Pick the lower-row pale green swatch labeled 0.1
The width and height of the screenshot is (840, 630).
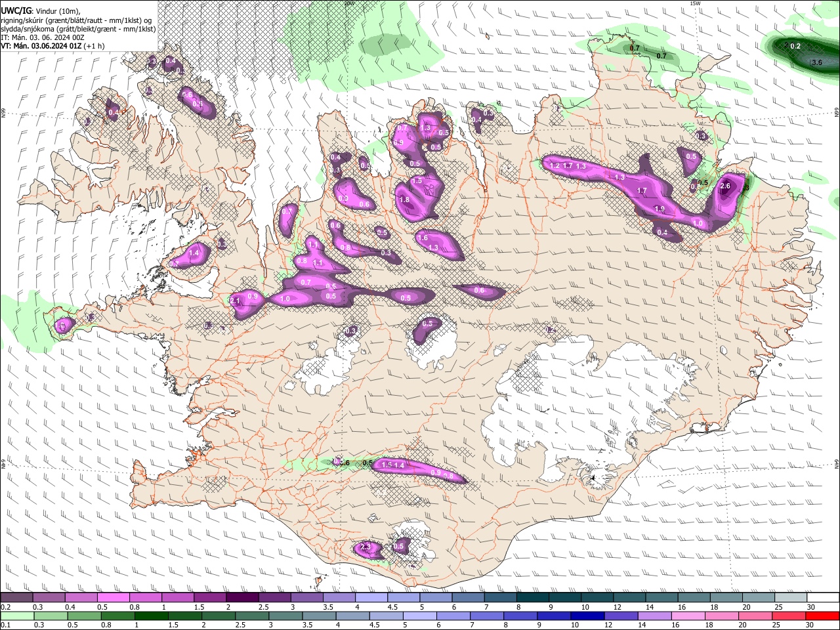point(16,616)
